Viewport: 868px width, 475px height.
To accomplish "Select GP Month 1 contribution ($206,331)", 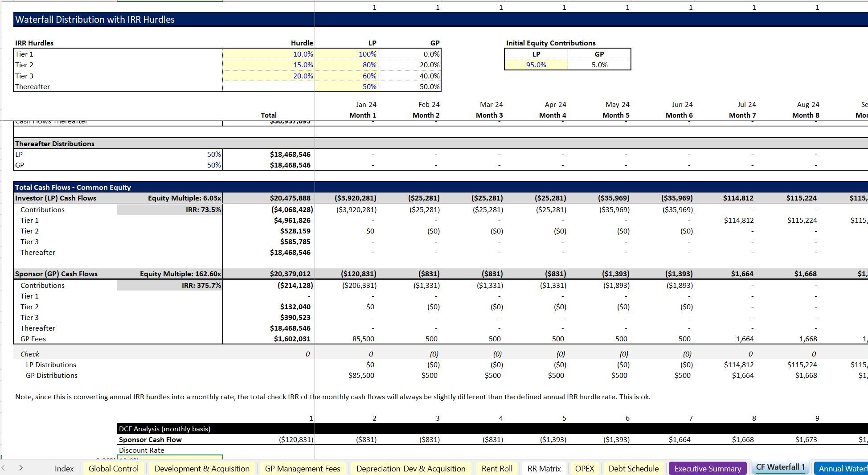I will click(359, 285).
